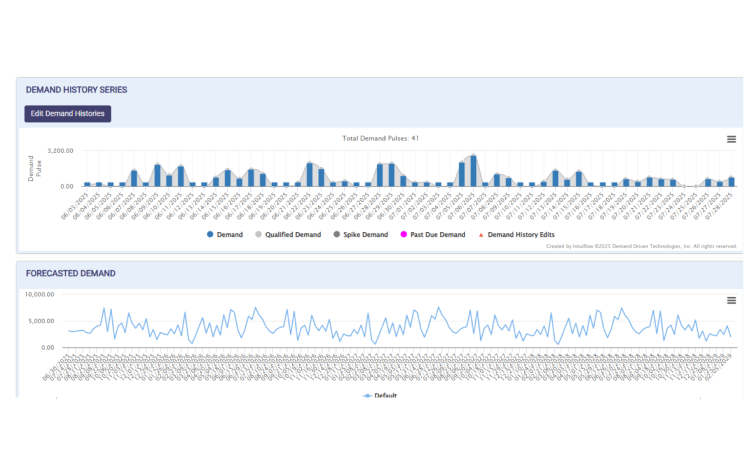756x474 pixels.
Task: Click the tallest demand bar in early July
Action: [473, 171]
